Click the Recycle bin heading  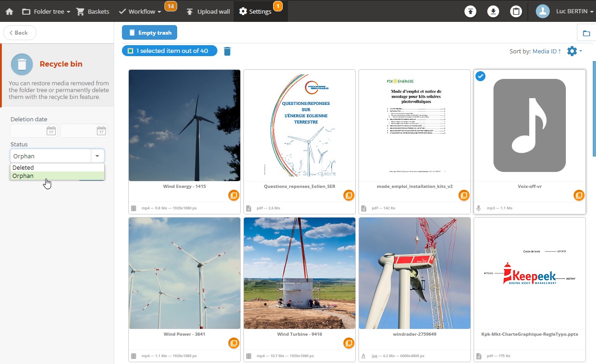(61, 64)
